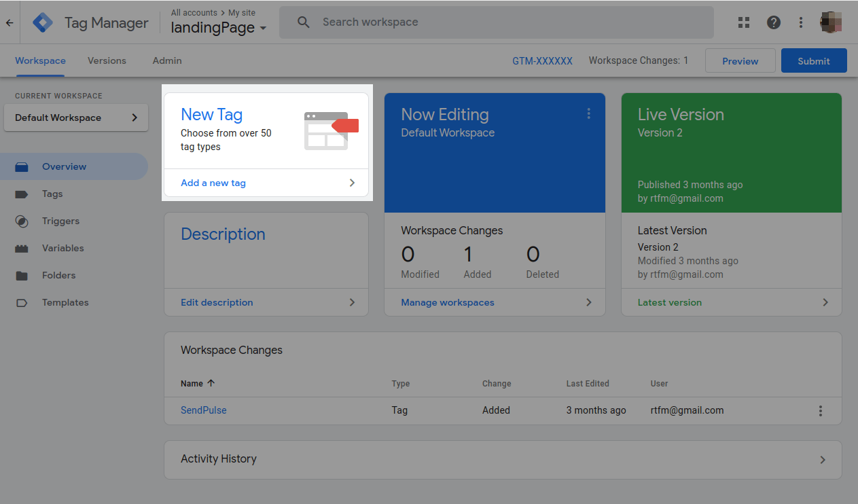Click the Add a new tag link
Image resolution: width=858 pixels, height=504 pixels.
(x=213, y=183)
